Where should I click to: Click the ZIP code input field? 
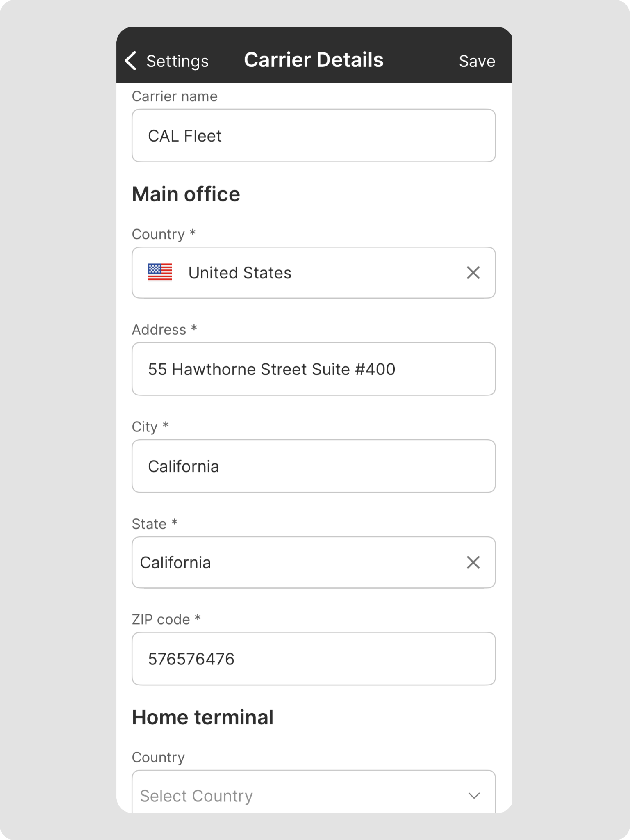pos(314,659)
